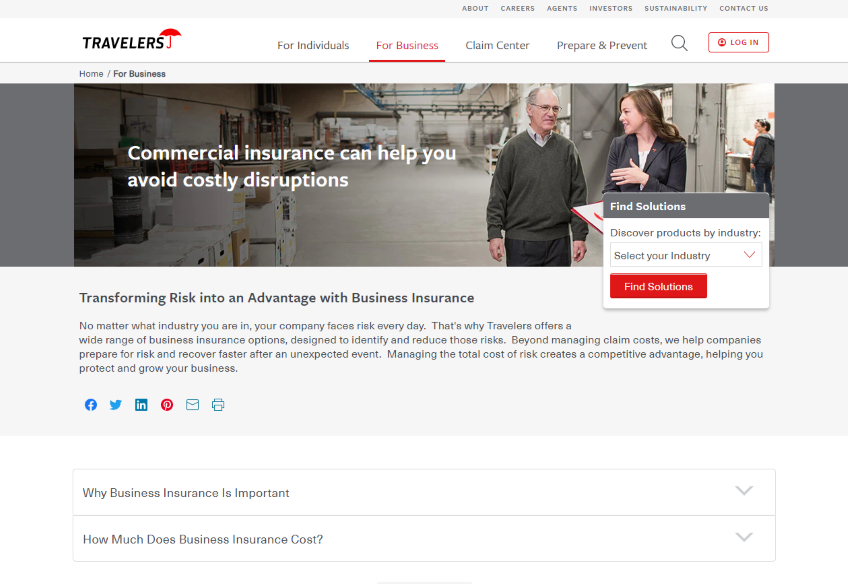
Task: Click the hero headline about commercial insurance
Action: click(x=292, y=166)
